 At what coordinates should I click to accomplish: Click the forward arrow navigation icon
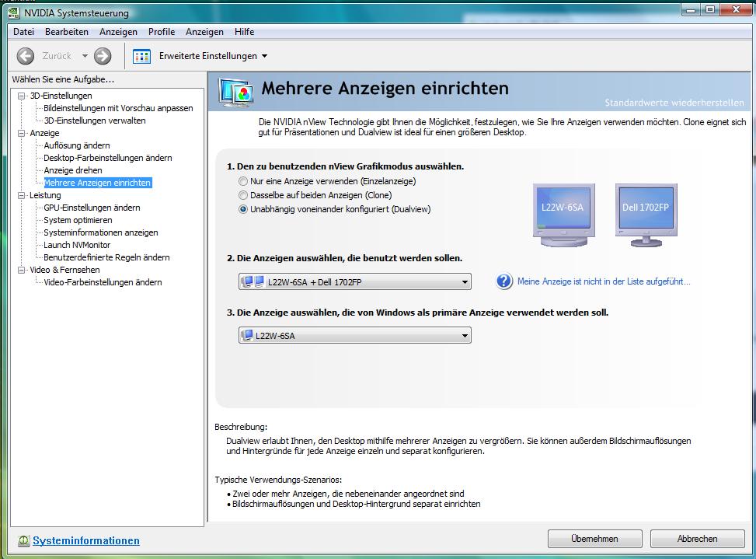103,56
